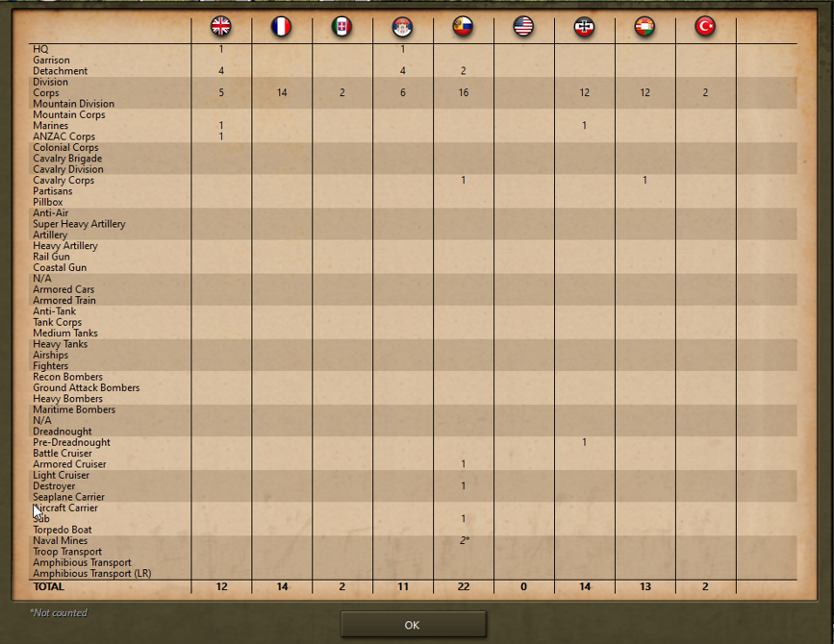Screen dimensions: 834x644
Task: Select the Super Heavy Artillery row label
Action: 79,224
